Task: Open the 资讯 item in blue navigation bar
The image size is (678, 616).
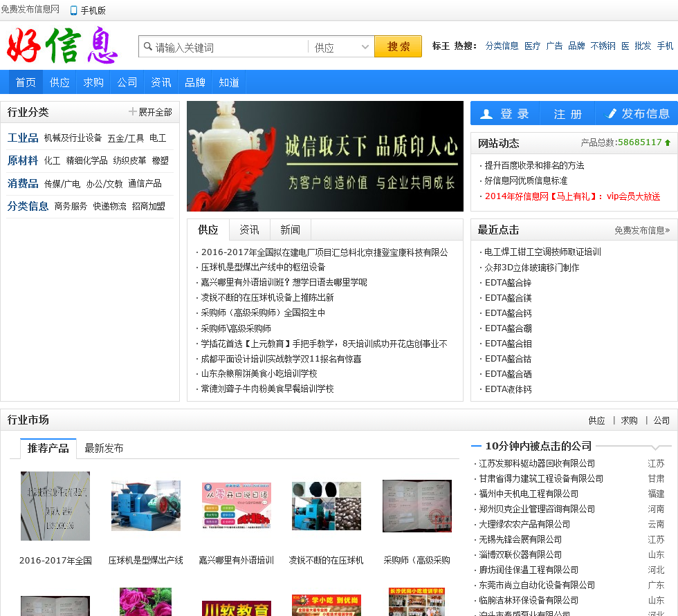Action: click(x=161, y=82)
